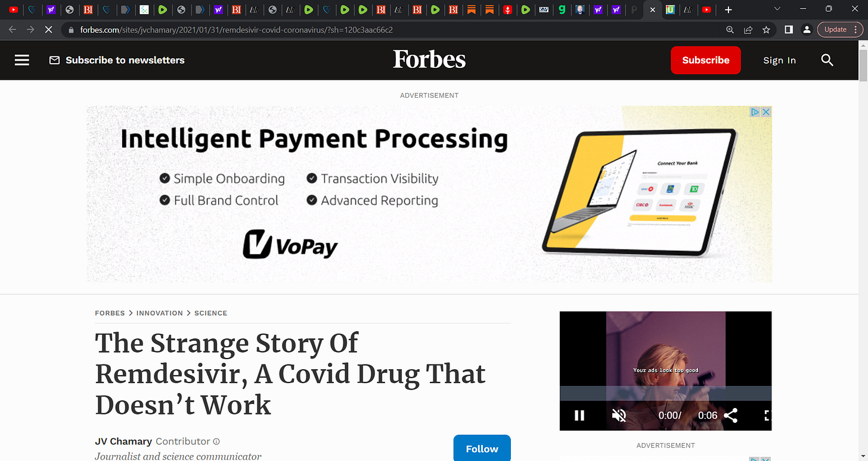Click the page vertical scrollbar thumb
The width and height of the screenshot is (868, 461).
[863, 67]
